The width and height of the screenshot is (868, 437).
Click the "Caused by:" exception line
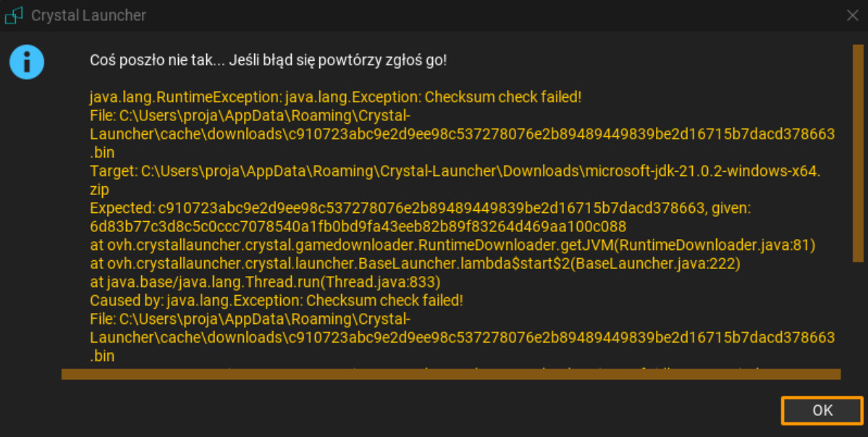pos(276,300)
